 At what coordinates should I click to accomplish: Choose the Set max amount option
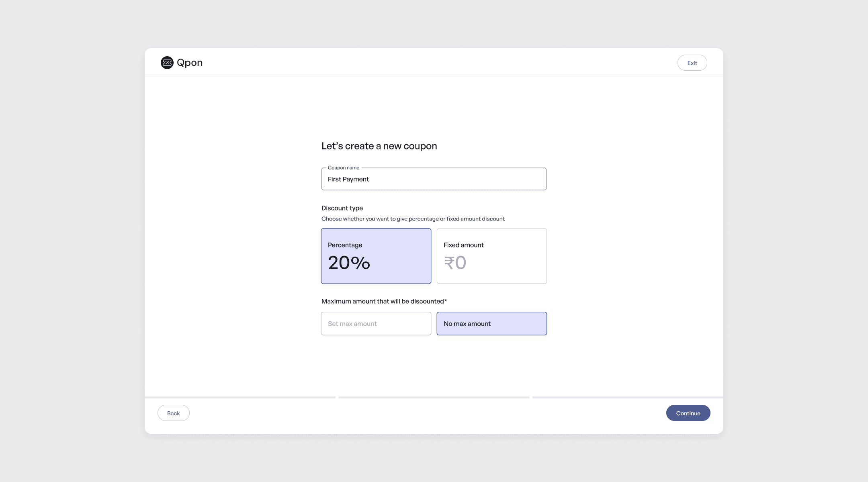[376, 324]
